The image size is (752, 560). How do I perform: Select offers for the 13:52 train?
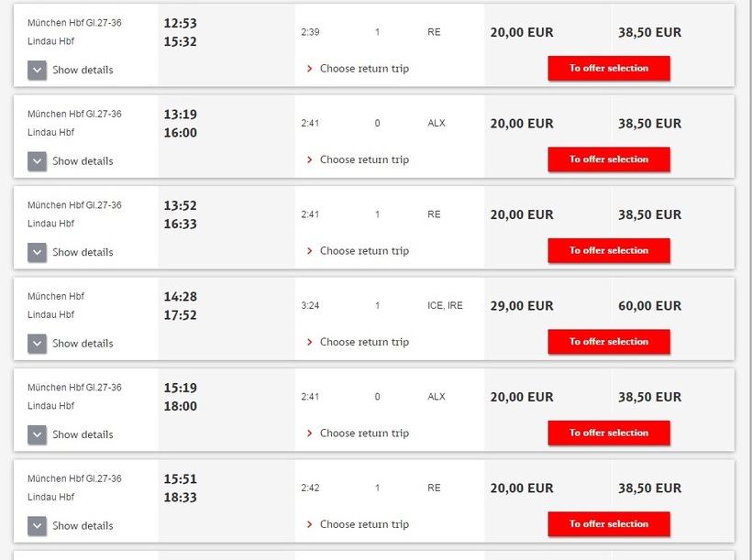609,251
